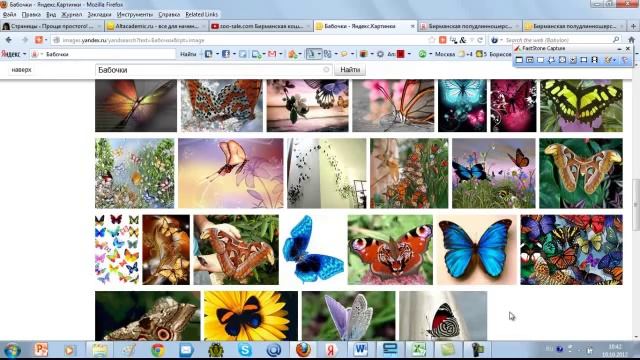This screenshot has width=640, height=360.
Task: Open the Справка menu
Action: pyautogui.click(x=169, y=14)
